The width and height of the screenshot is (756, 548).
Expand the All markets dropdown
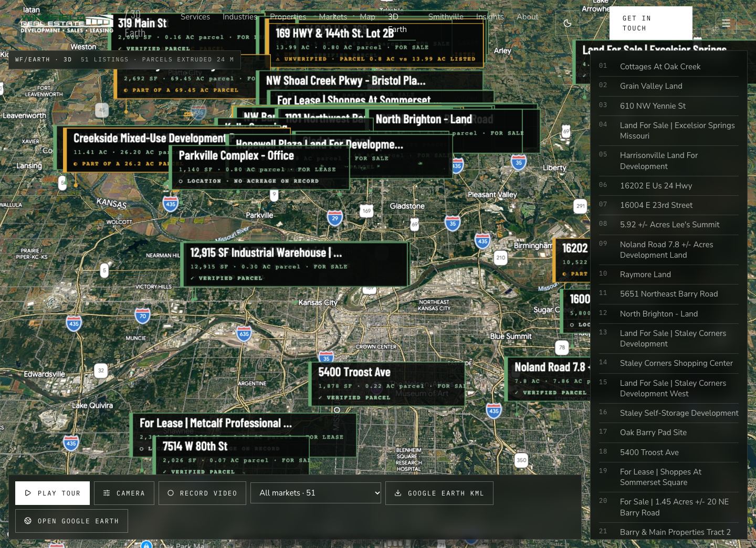pyautogui.click(x=316, y=493)
